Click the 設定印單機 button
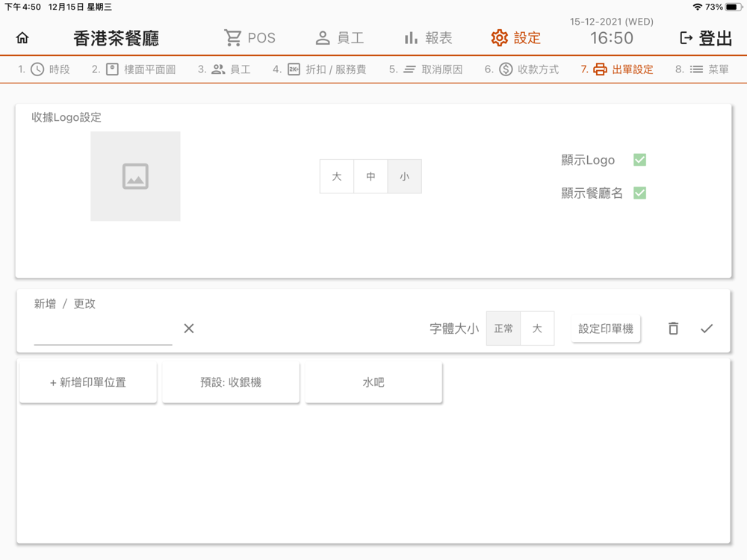Screen dimensions: 747x560 (606, 329)
